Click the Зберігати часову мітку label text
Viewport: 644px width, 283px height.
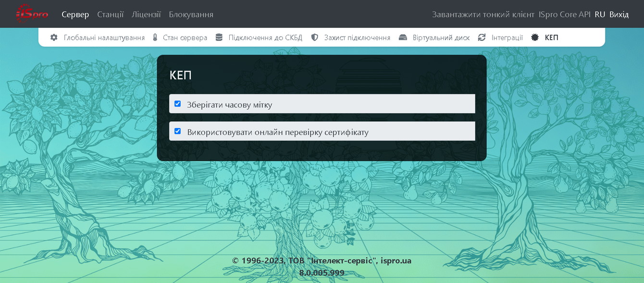tap(230, 104)
